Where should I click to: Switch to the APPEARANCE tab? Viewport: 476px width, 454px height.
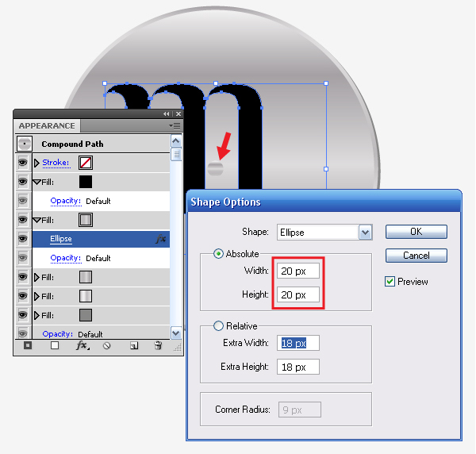(x=47, y=125)
